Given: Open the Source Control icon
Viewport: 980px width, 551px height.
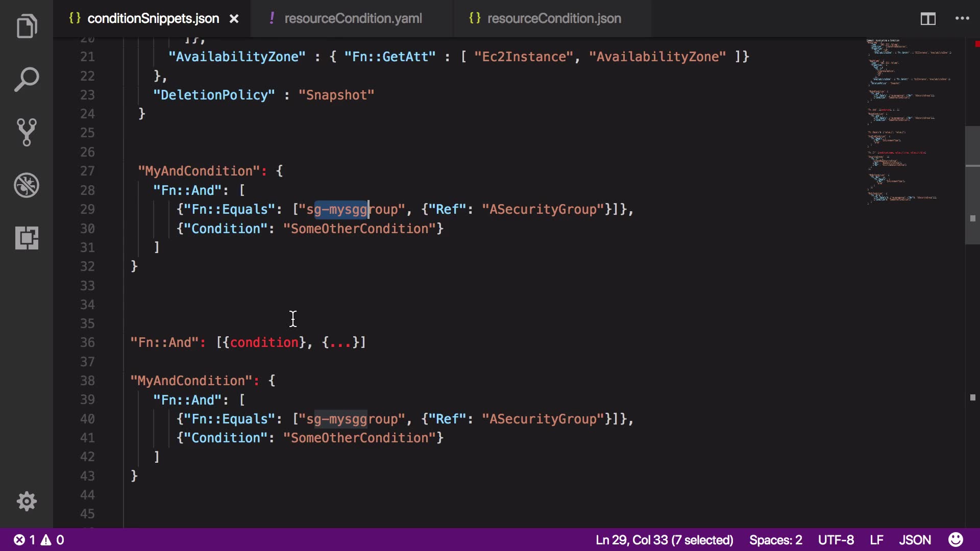Looking at the screenshot, I should pyautogui.click(x=27, y=133).
